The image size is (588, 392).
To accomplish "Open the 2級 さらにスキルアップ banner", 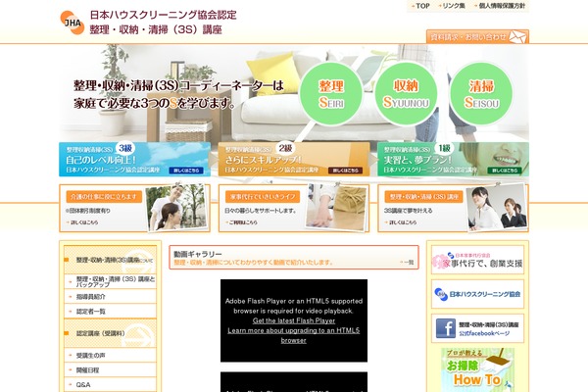I will 294,159.
